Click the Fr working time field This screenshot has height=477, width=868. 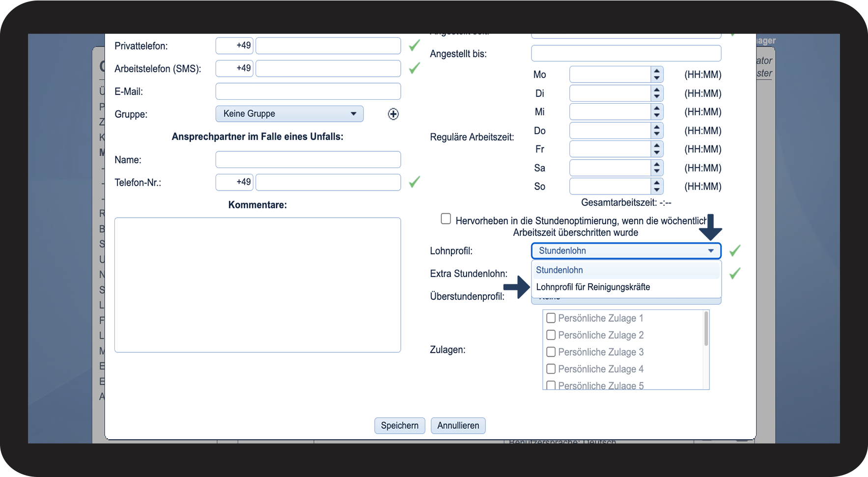(x=610, y=149)
